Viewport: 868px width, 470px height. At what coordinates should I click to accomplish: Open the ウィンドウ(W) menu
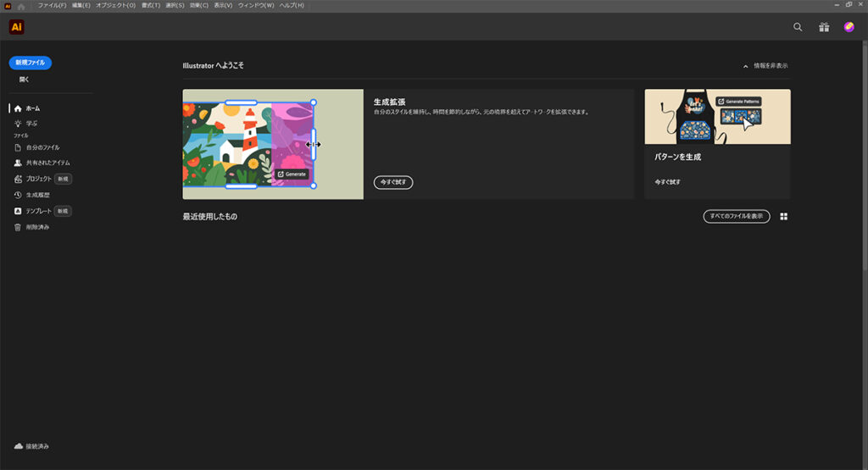click(x=256, y=5)
